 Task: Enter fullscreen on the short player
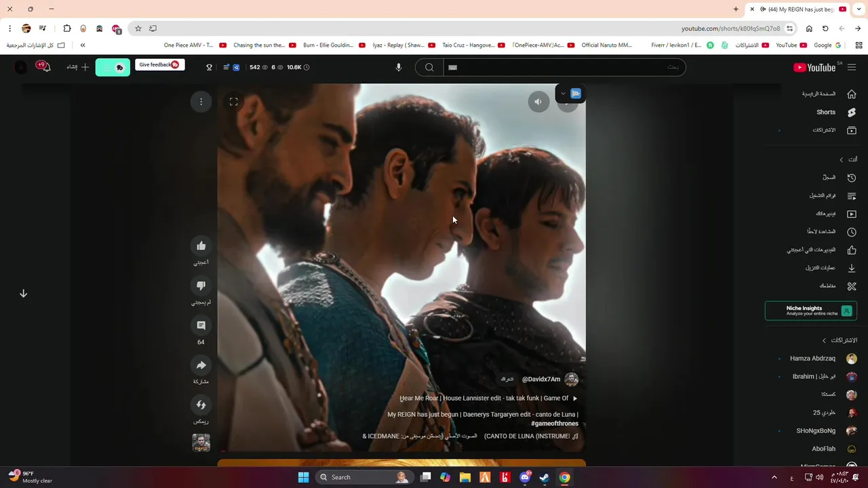point(233,102)
